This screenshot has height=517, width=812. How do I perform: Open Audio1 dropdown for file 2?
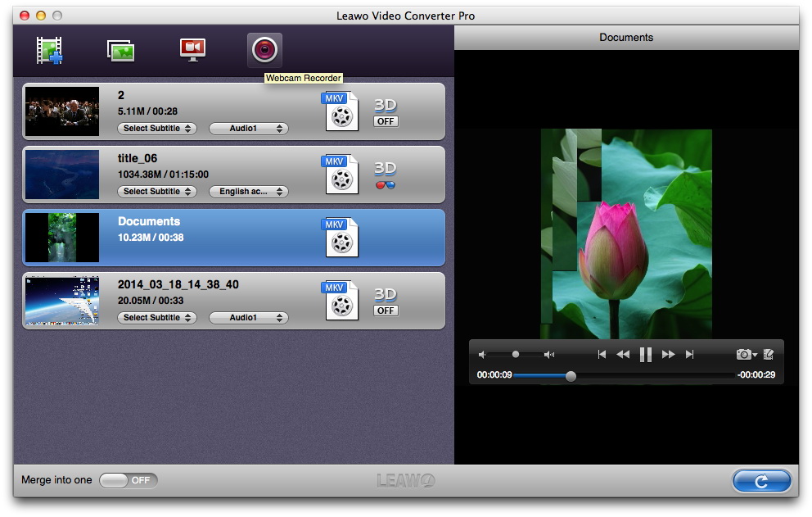pos(249,129)
